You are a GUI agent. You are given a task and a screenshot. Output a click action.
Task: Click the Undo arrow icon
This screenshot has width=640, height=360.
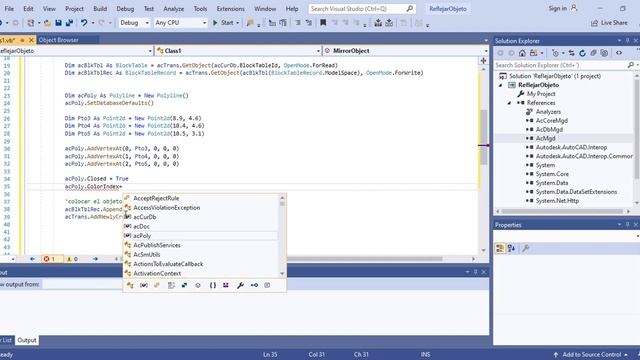pos(84,23)
